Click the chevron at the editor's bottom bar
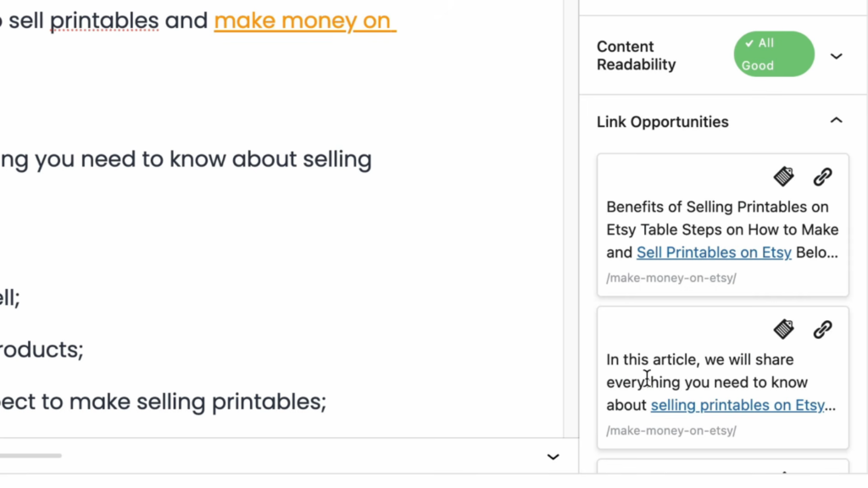Screen dimensions: 868x488 coord(554,457)
